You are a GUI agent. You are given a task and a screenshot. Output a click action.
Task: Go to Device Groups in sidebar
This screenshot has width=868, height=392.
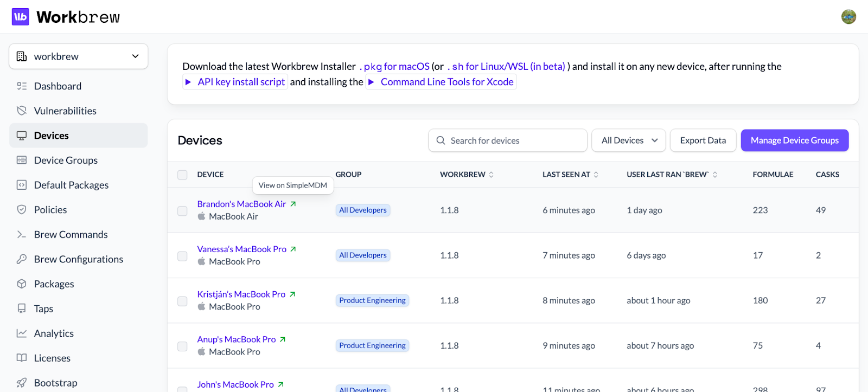point(66,160)
